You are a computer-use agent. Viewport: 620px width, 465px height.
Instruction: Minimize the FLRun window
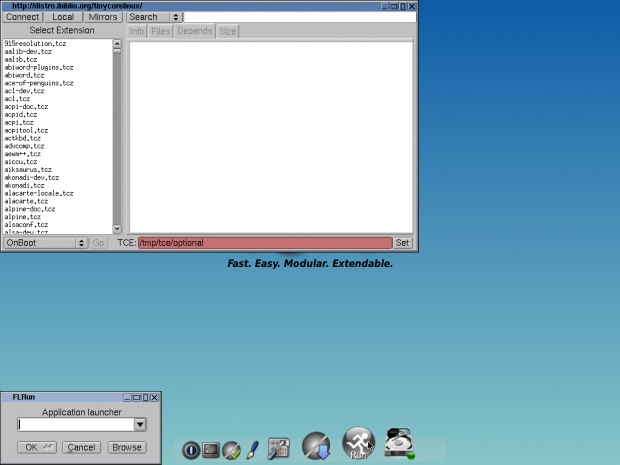[127, 397]
